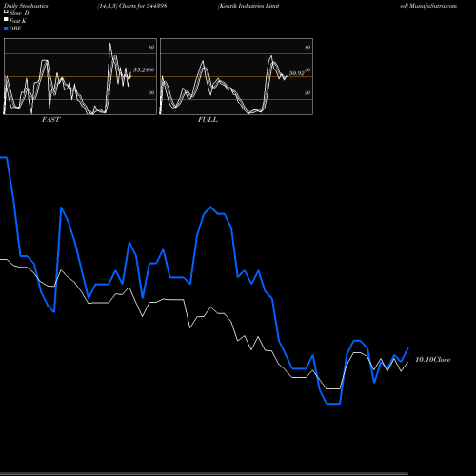Click the Fast K legend swatch
Screen dimensions: 476x476
pos(6,20)
